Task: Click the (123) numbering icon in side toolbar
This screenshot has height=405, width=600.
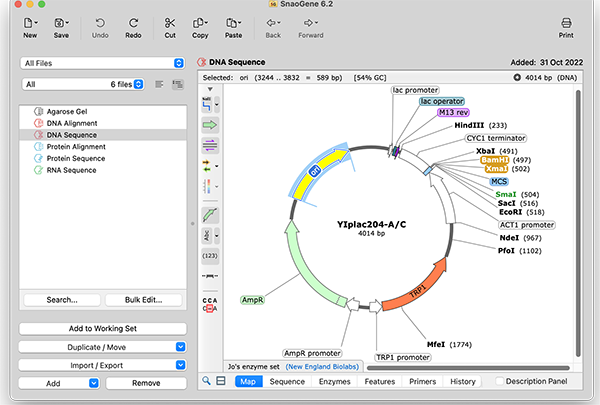Action: coord(210,257)
